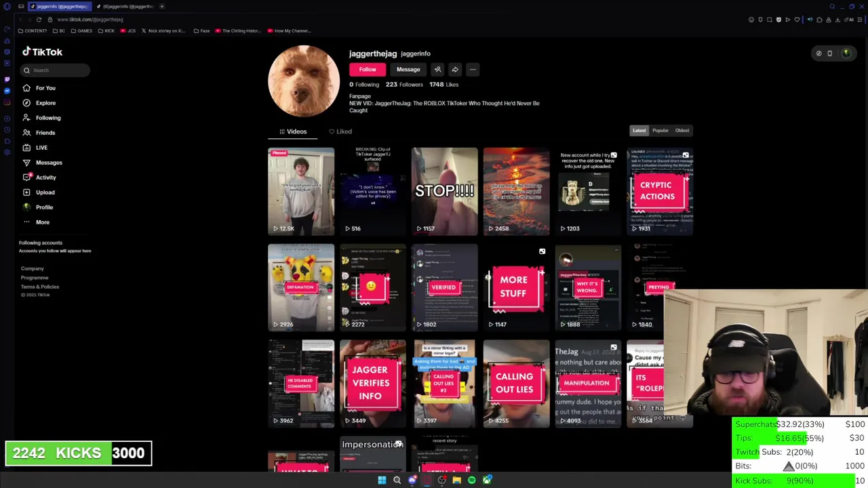Follow jaggerthejag
The width and height of the screenshot is (868, 488).
367,69
